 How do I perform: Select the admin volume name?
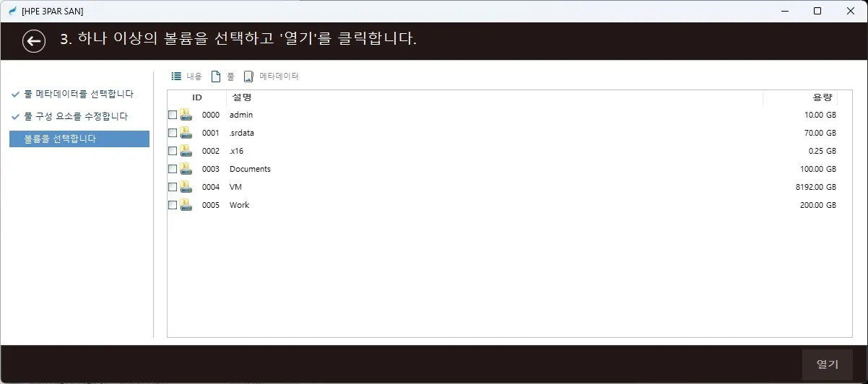pos(241,115)
